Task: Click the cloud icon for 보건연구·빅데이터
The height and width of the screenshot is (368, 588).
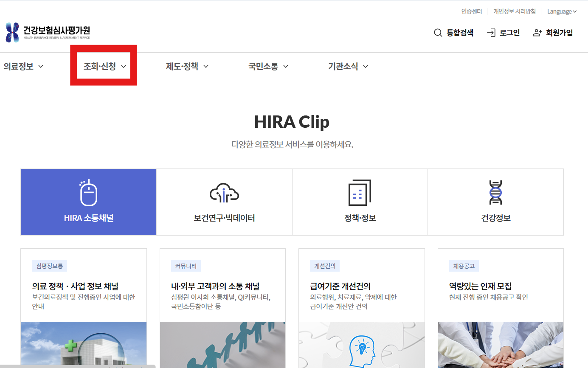Action: (224, 193)
